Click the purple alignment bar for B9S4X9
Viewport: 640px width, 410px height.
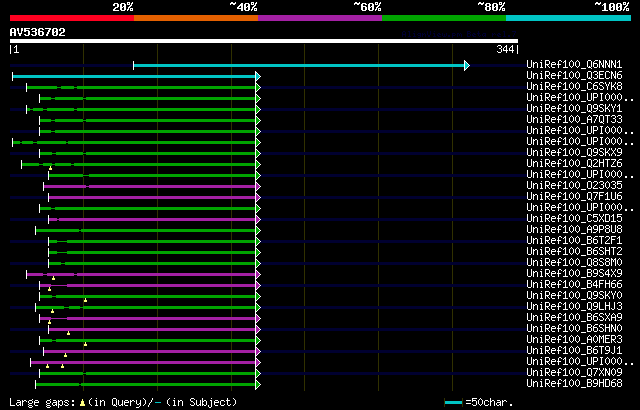(141, 275)
